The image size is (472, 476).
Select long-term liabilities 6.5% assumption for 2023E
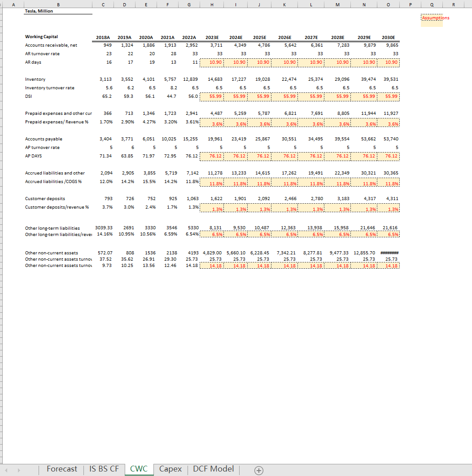tap(212, 234)
